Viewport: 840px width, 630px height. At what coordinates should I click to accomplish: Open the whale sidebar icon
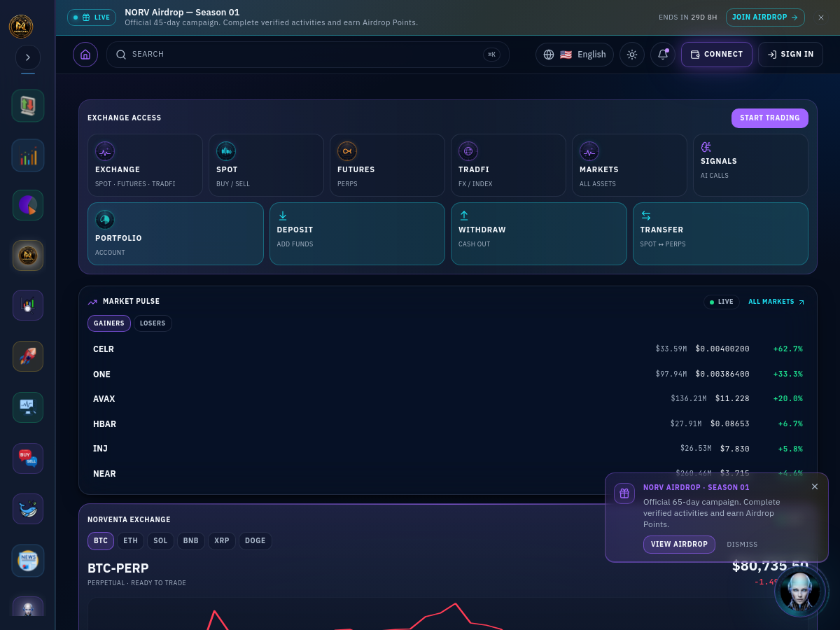point(28,509)
